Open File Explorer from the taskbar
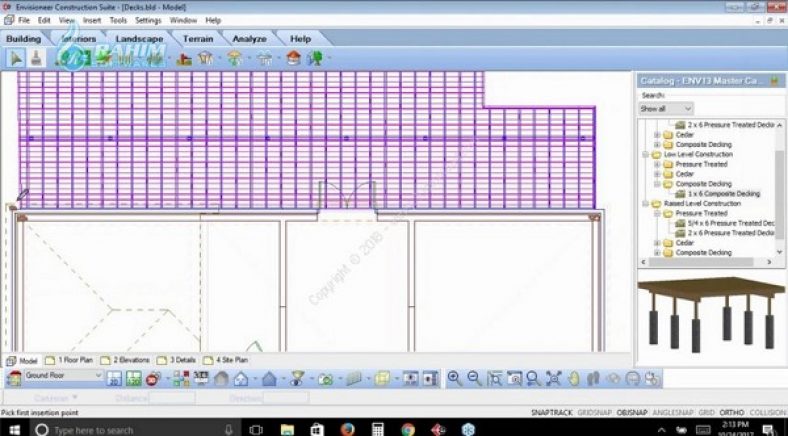 tap(287, 429)
